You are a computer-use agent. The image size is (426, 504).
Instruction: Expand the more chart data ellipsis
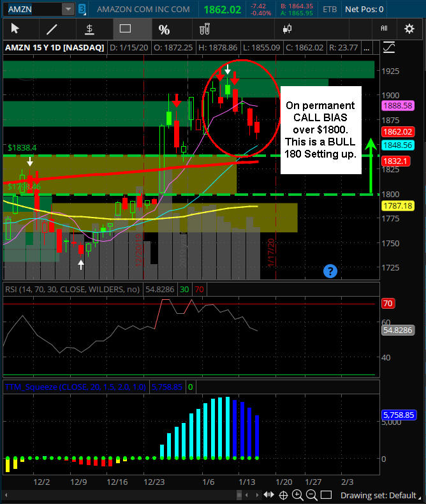point(366,48)
